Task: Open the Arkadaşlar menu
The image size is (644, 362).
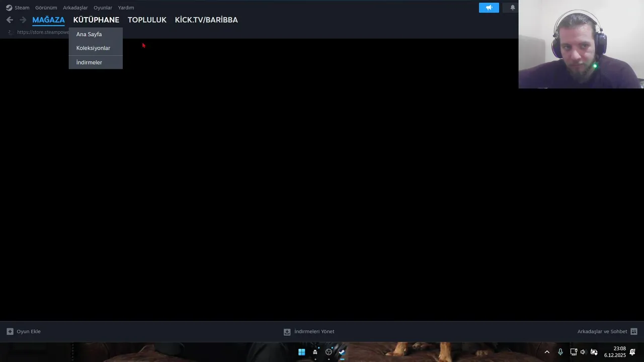Action: pos(75,8)
